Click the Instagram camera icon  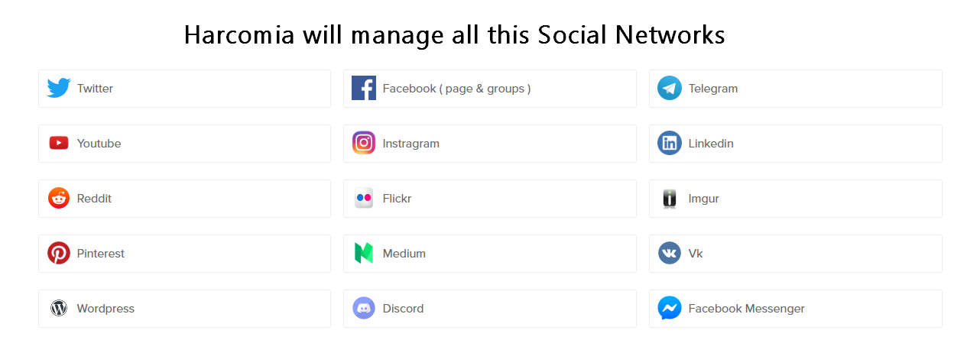[364, 143]
